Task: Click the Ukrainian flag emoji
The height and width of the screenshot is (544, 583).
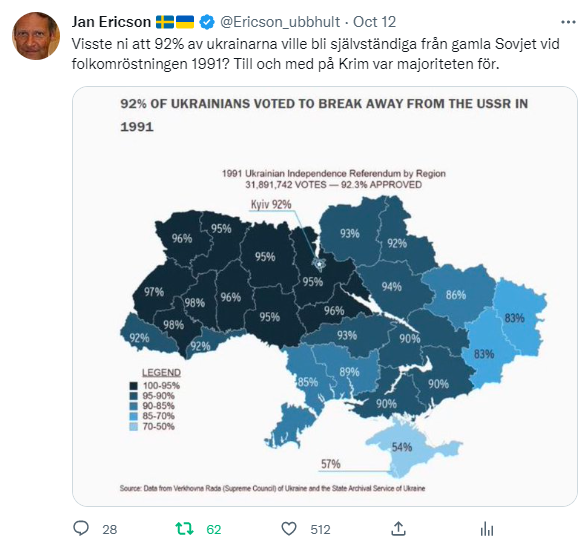Action: pos(185,22)
